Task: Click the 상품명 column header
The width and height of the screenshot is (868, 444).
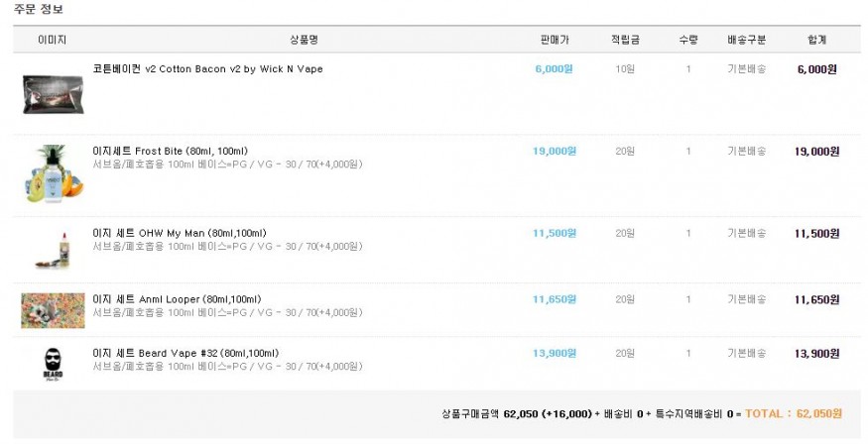Action: [x=304, y=40]
